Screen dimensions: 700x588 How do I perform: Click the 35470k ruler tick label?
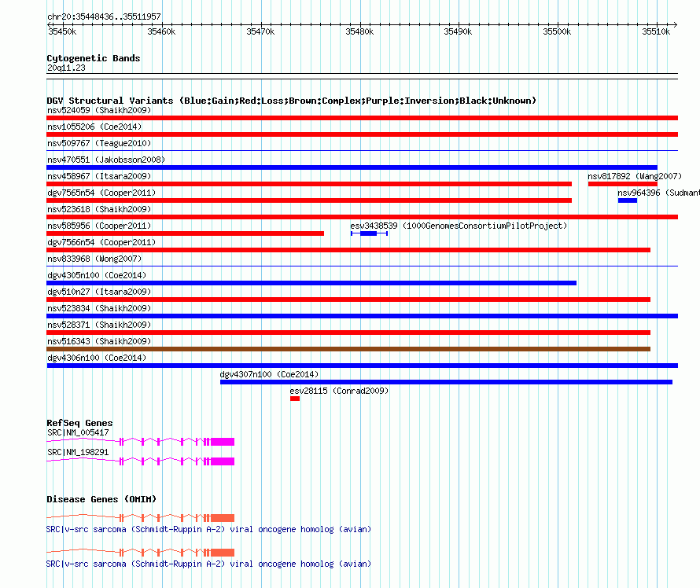pyautogui.click(x=260, y=31)
